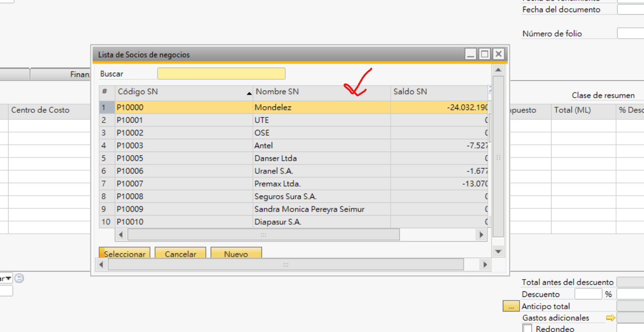Click the Mondelez balance -24.032.190
Image resolution: width=644 pixels, height=332 pixels.
tap(439, 107)
